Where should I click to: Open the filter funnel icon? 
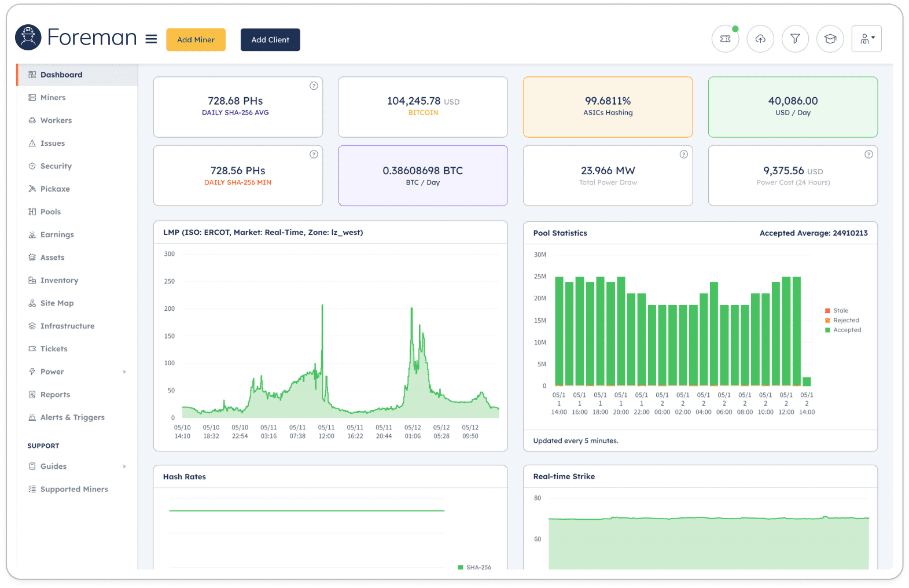(795, 39)
